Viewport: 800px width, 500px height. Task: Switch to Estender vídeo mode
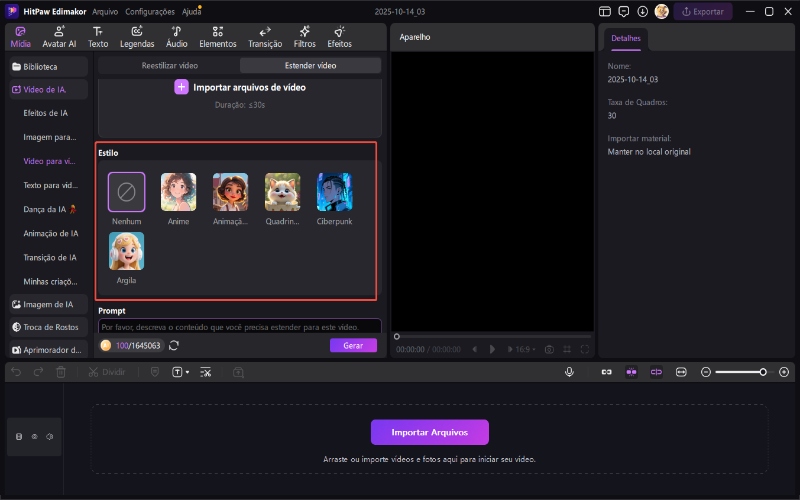coord(310,65)
